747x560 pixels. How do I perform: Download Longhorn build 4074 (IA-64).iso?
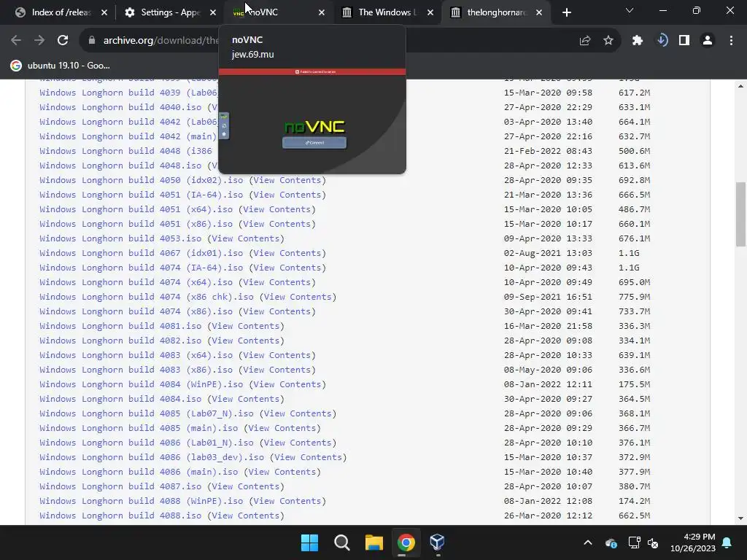141,268
